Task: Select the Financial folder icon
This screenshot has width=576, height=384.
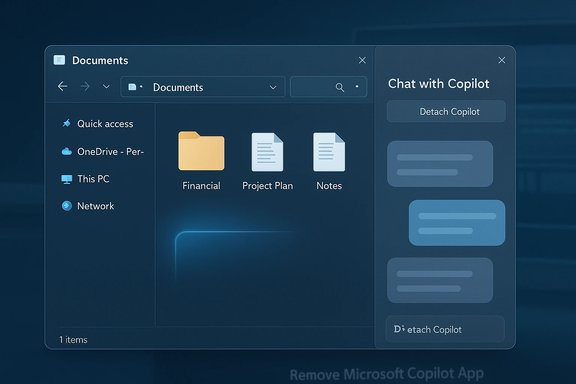Action: pyautogui.click(x=201, y=151)
